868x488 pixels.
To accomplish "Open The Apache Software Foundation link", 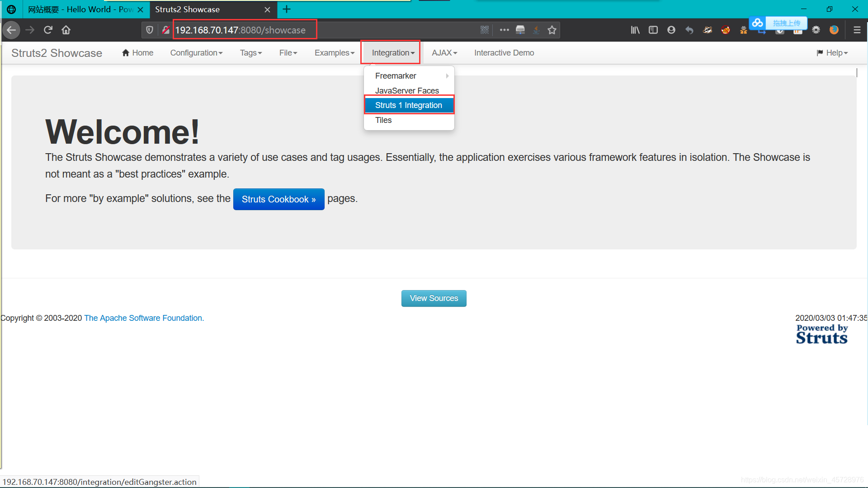I will click(144, 318).
